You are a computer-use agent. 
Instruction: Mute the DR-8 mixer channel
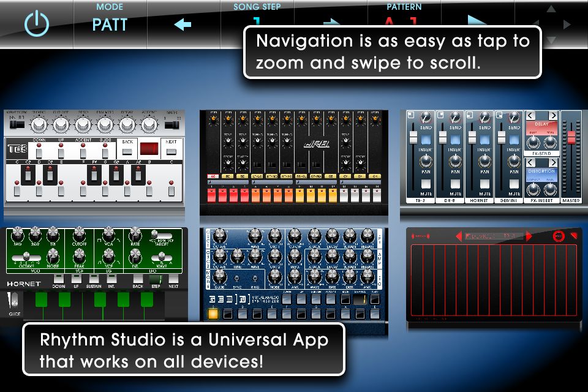point(455,184)
